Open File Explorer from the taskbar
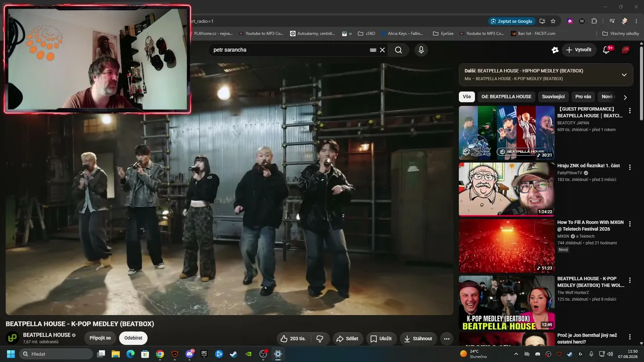 pos(116,354)
